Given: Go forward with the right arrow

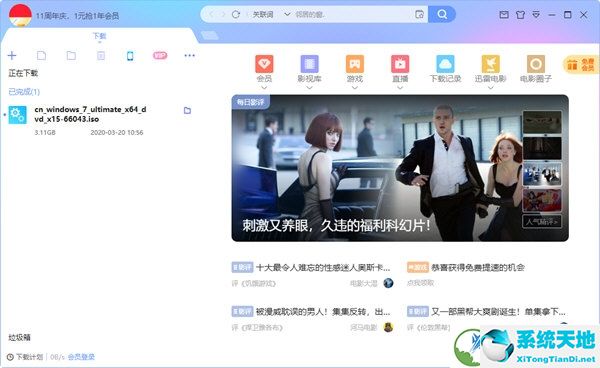Looking at the screenshot, I should point(223,14).
